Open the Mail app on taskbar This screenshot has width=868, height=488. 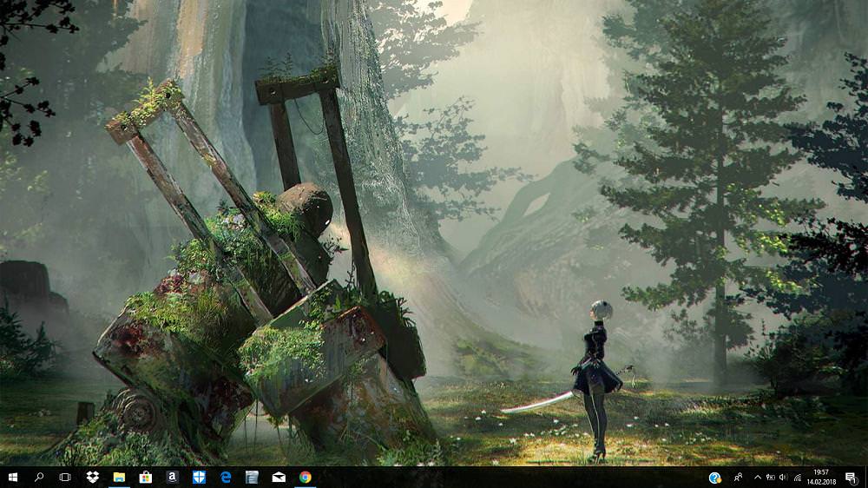pyautogui.click(x=279, y=477)
